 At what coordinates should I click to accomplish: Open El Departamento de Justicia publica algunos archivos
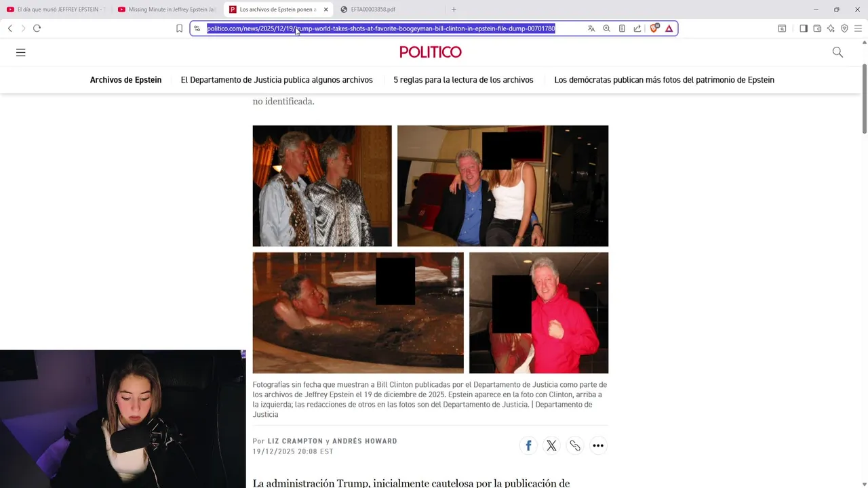(x=277, y=80)
